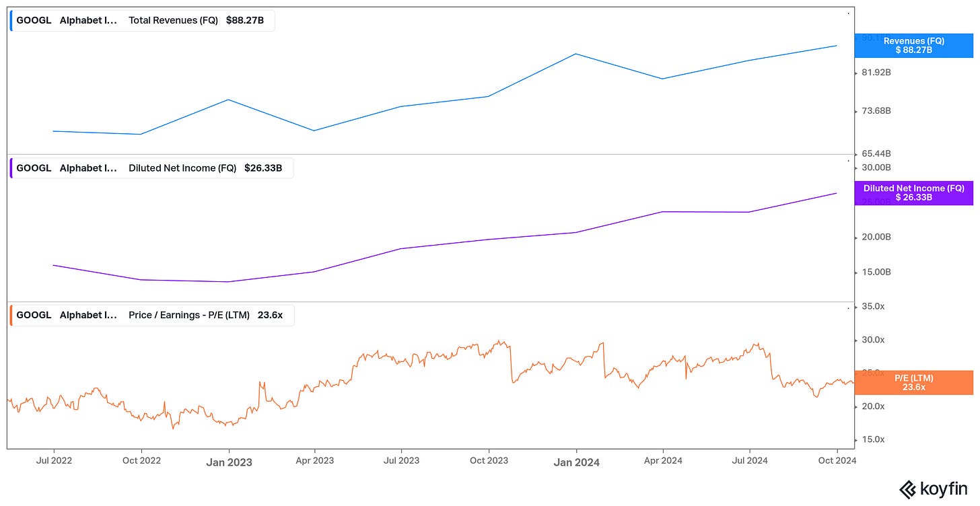
Task: Click the 20.0x y-axis label
Action: click(x=873, y=406)
